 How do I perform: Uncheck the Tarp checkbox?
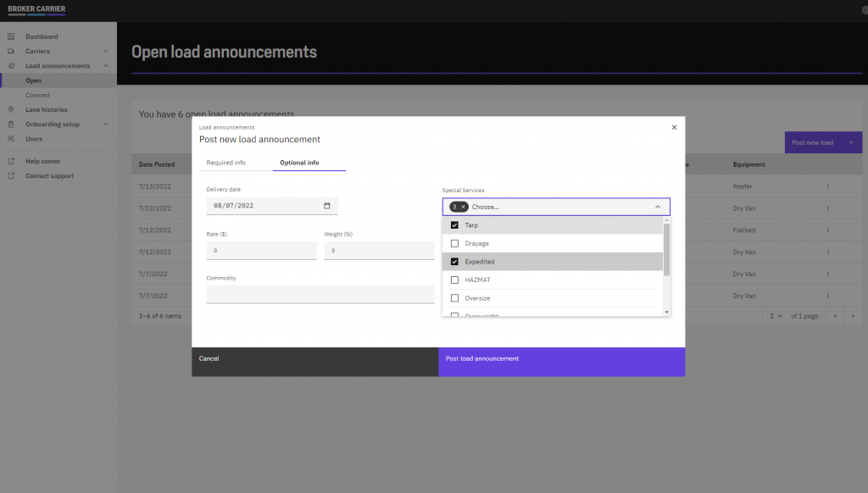tap(454, 225)
